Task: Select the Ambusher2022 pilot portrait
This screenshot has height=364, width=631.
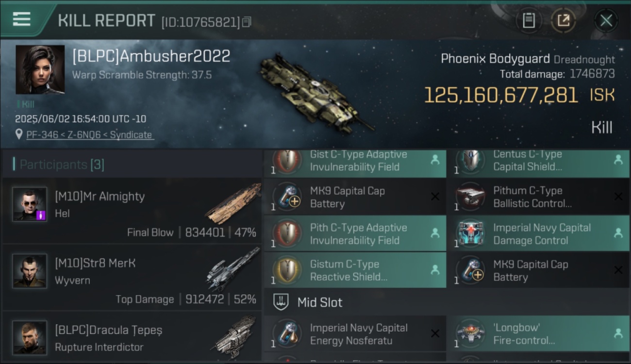Action: click(x=40, y=69)
